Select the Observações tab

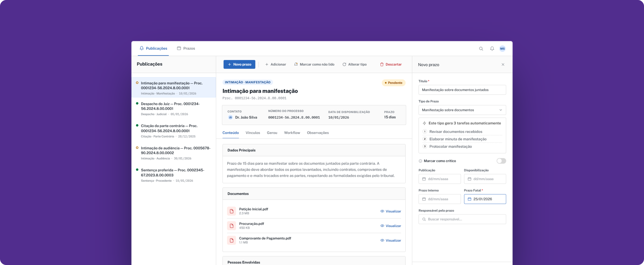[318, 133]
